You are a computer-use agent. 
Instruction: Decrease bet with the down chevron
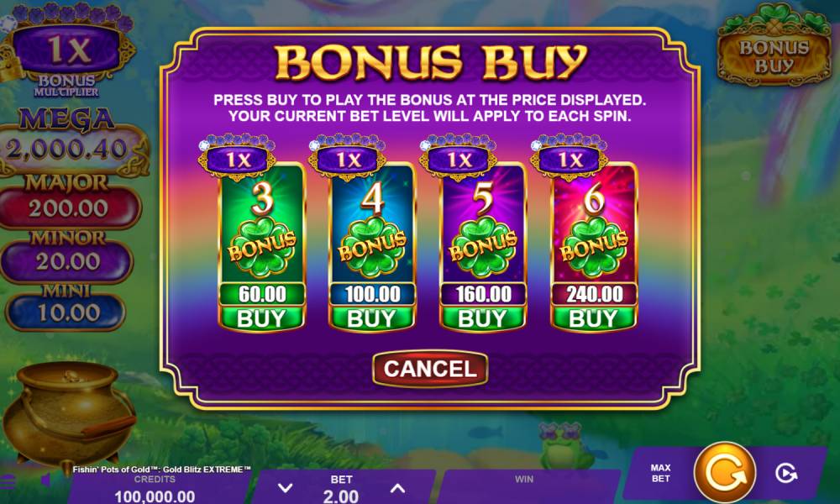tap(286, 488)
